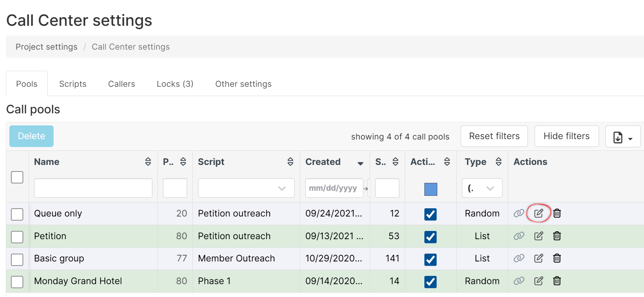Toggle Active checkbox for Queue only

click(x=431, y=214)
